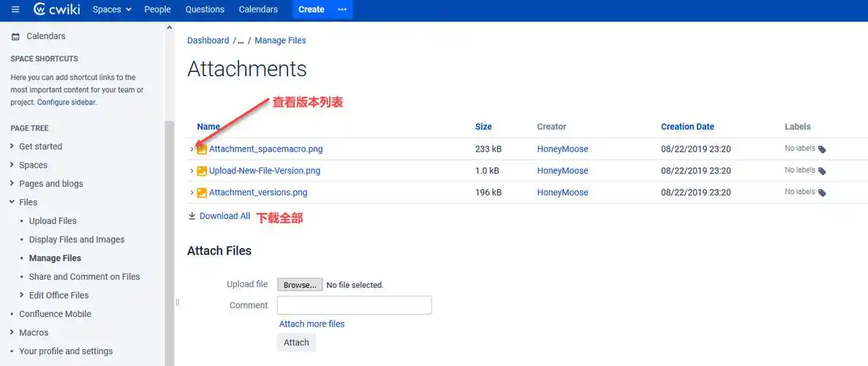Click 'No labels' for Attachment_spacemacro.png
This screenshot has width=868, height=366.
[800, 149]
